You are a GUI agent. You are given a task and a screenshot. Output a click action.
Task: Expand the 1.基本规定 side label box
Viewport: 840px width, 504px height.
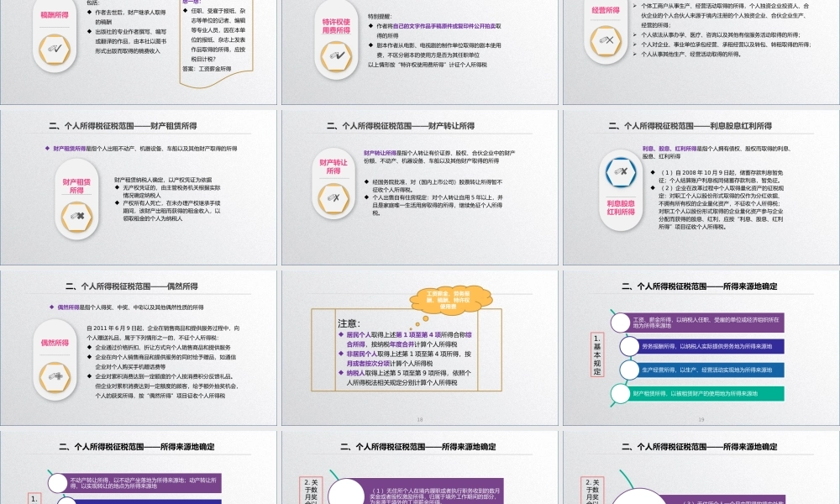click(x=596, y=354)
